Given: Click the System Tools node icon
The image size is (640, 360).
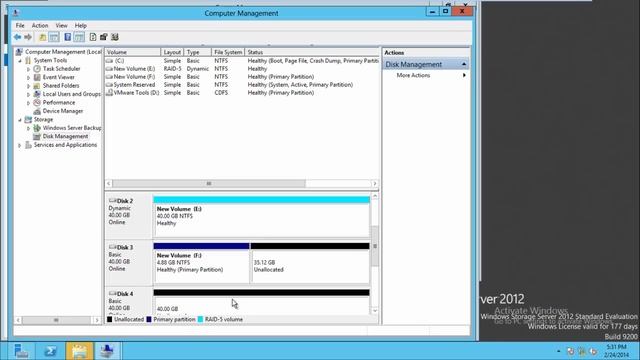Looking at the screenshot, I should tap(28, 60).
